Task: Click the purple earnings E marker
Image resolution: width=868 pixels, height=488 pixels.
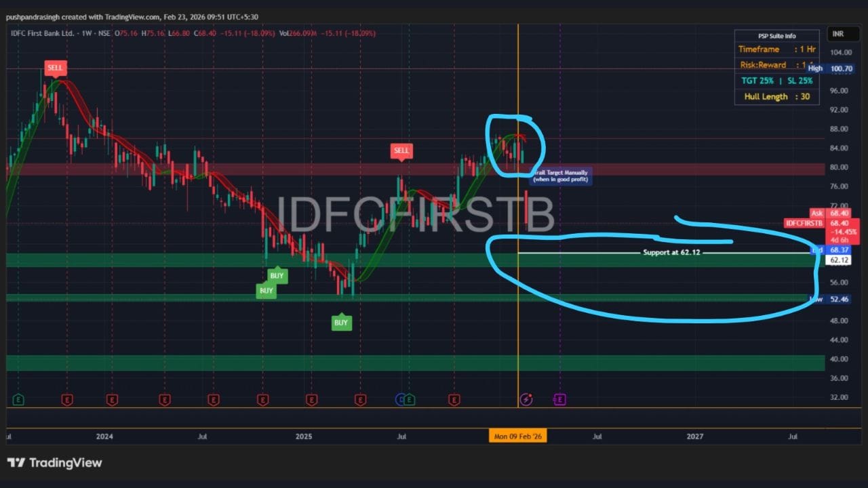Action: pos(559,400)
